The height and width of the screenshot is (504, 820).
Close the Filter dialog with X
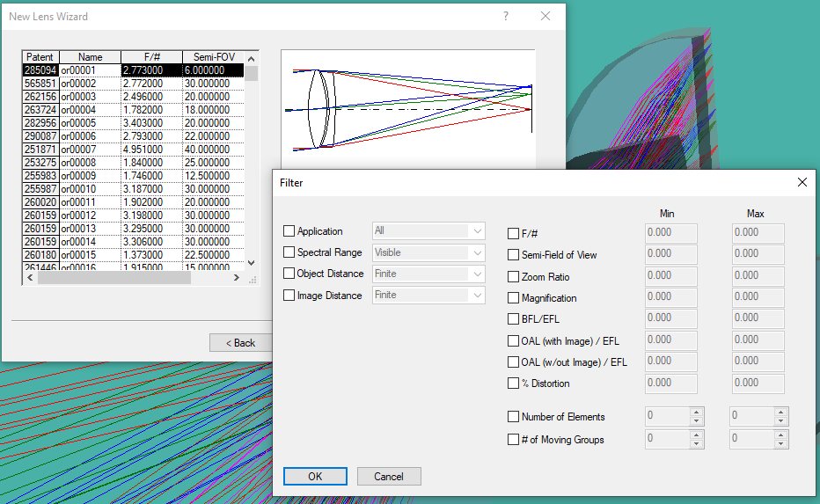(802, 182)
